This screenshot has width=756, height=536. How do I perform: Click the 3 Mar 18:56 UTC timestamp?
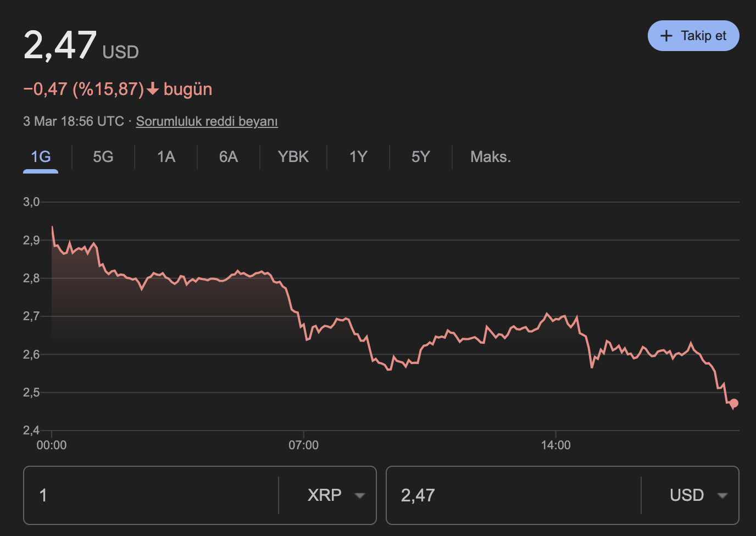74,121
